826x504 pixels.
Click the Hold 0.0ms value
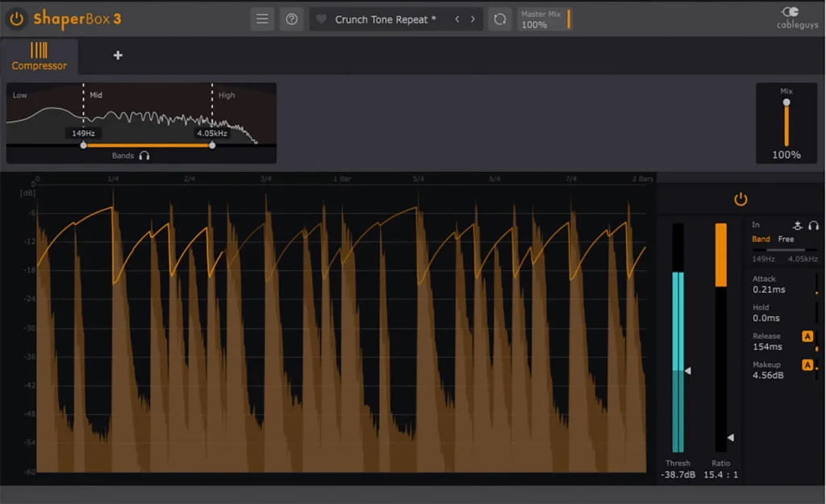coord(766,318)
